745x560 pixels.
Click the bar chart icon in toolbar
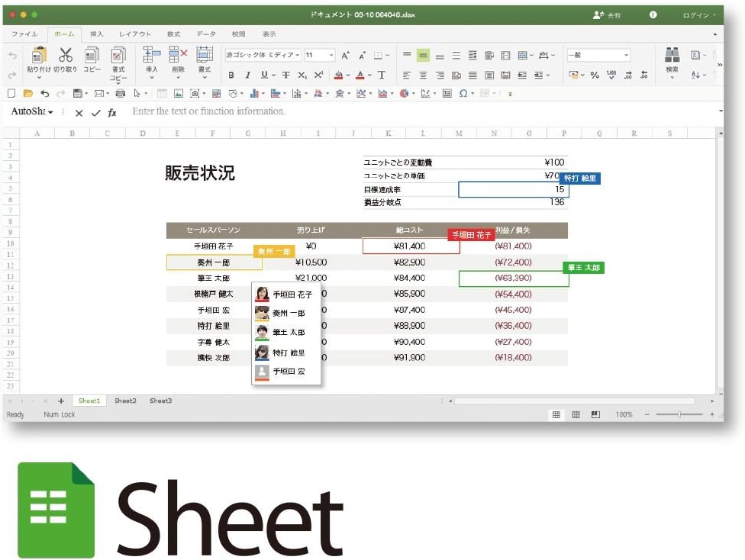[x=254, y=94]
